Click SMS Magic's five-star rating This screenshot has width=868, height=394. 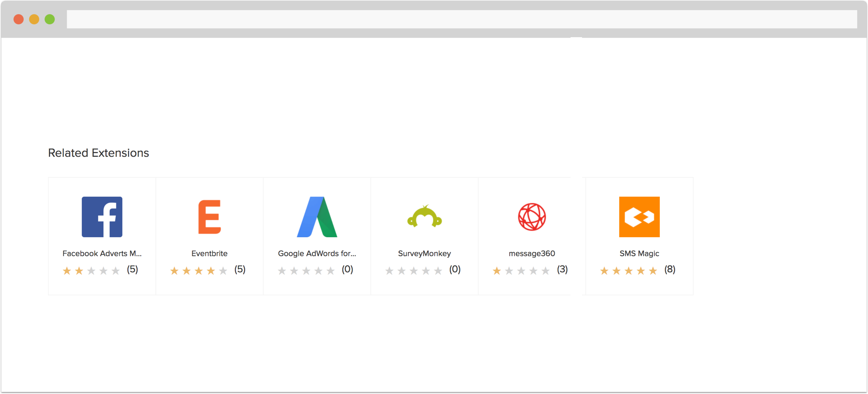(628, 271)
